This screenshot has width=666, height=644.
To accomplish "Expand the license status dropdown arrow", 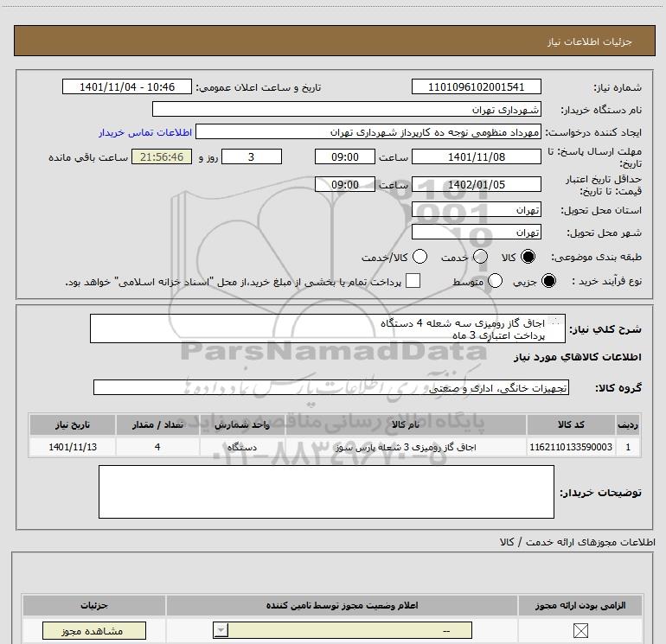I will (221, 631).
